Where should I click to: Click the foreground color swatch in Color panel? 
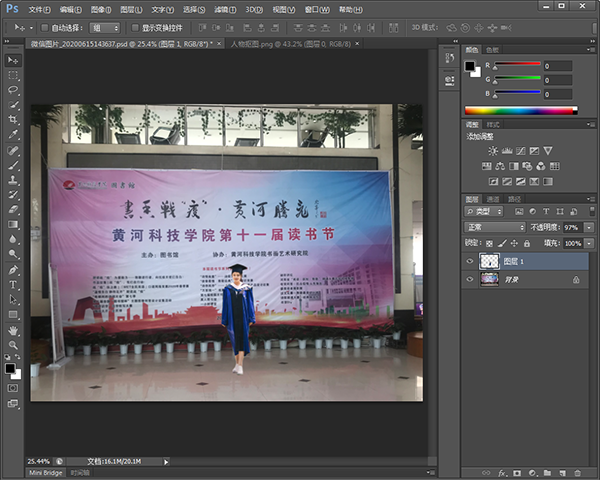(x=471, y=66)
